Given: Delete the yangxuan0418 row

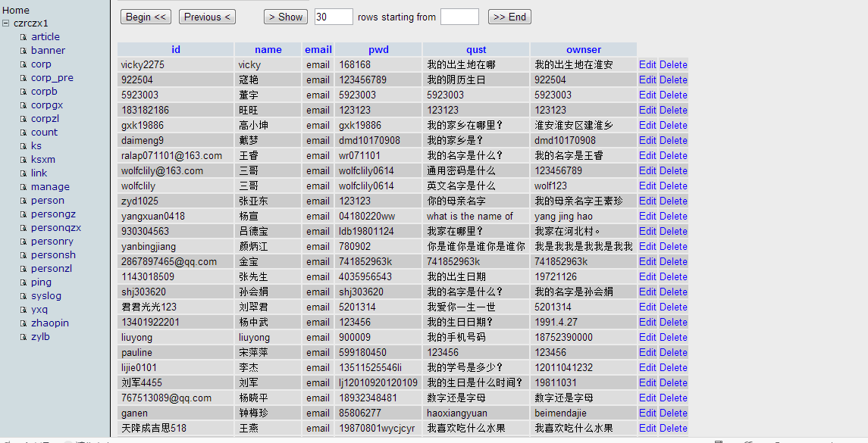Looking at the screenshot, I should click(673, 217).
